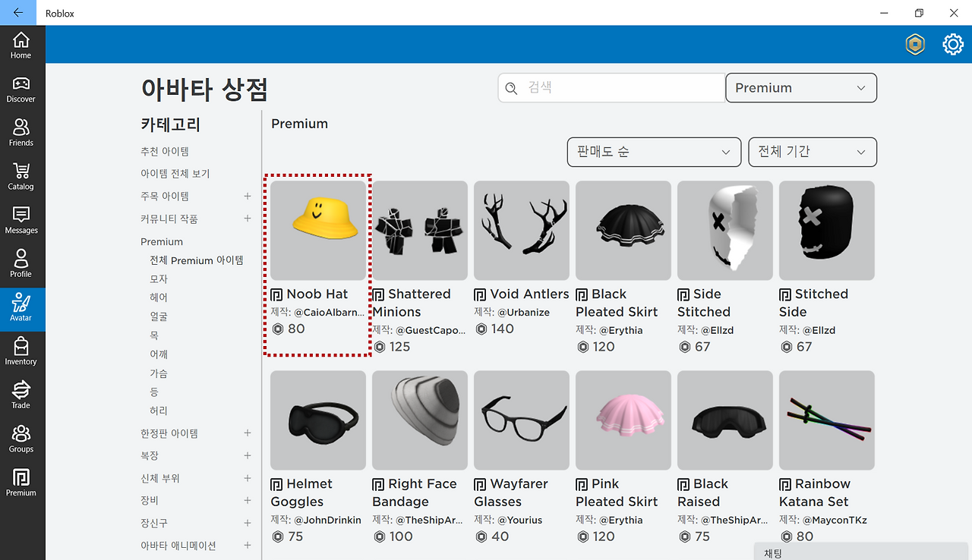Viewport: 972px width, 560px height.
Task: Click the Robux icon in top bar
Action: 915,45
